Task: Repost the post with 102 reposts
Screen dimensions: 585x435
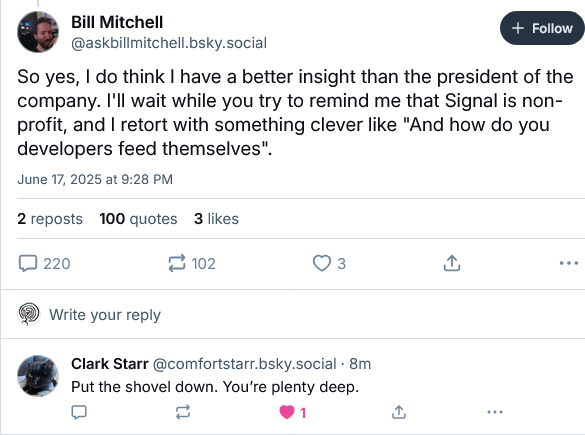Action: pyautogui.click(x=192, y=263)
